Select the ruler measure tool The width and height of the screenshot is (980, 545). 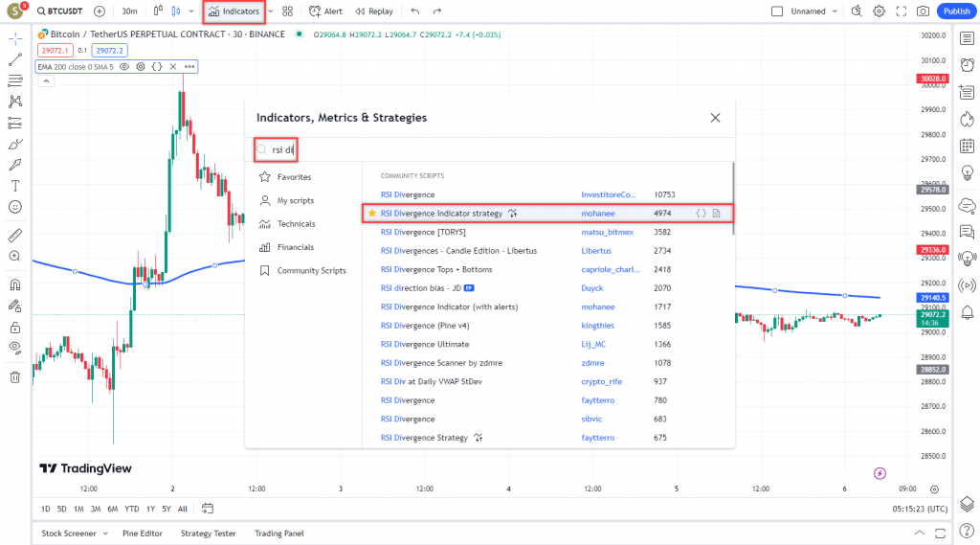(15, 236)
